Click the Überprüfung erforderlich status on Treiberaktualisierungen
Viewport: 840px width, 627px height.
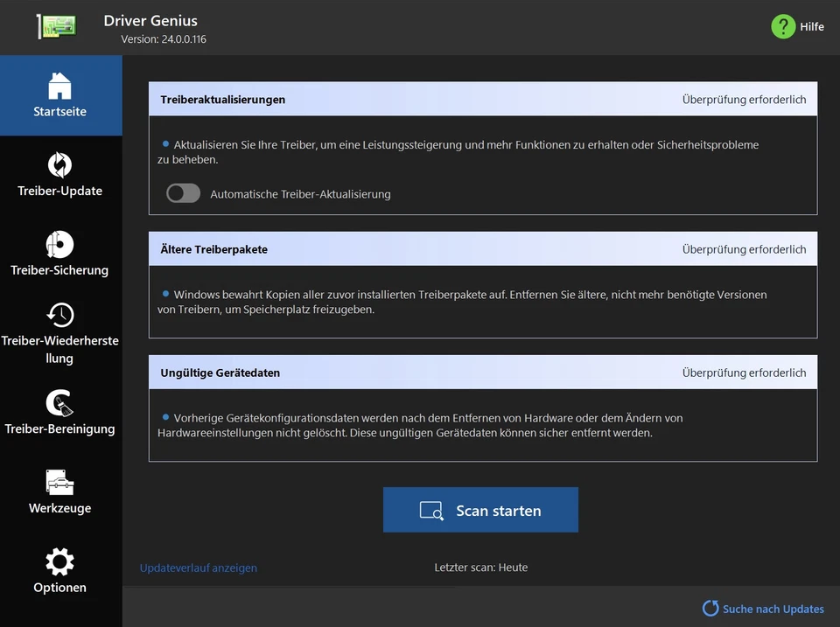745,99
